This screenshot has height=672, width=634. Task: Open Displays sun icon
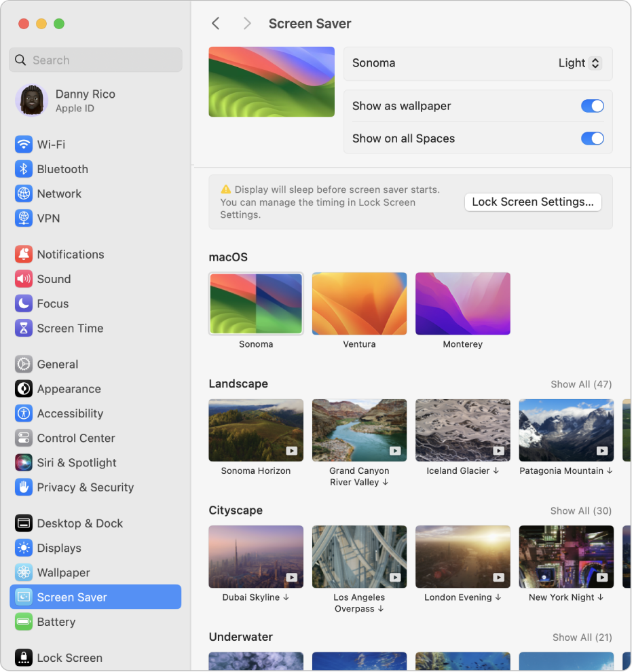(x=24, y=548)
